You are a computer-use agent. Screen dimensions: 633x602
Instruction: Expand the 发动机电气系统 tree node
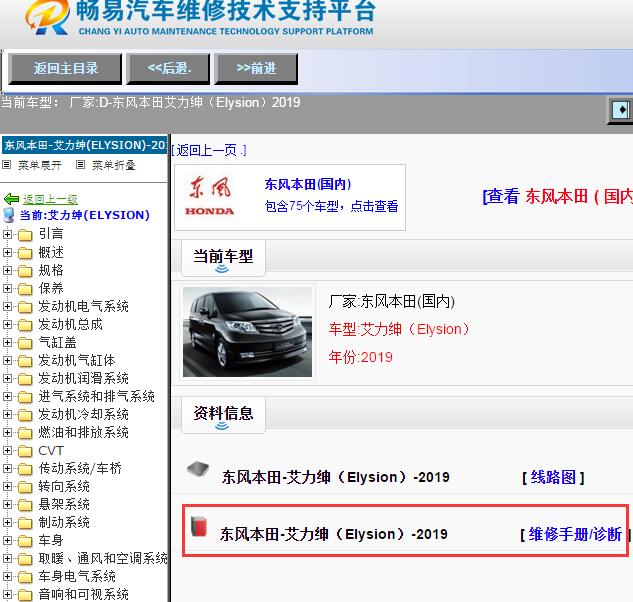(7, 306)
